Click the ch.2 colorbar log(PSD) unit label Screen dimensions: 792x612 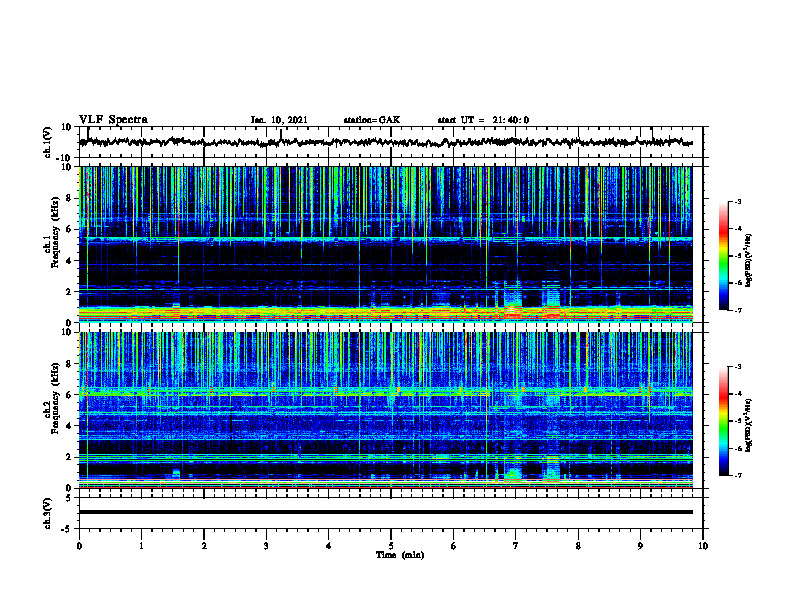point(749,425)
